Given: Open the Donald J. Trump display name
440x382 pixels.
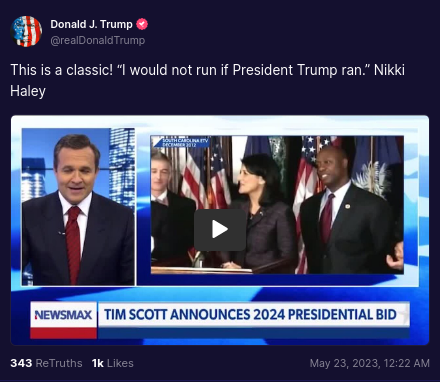Looking at the screenshot, I should 91,24.
